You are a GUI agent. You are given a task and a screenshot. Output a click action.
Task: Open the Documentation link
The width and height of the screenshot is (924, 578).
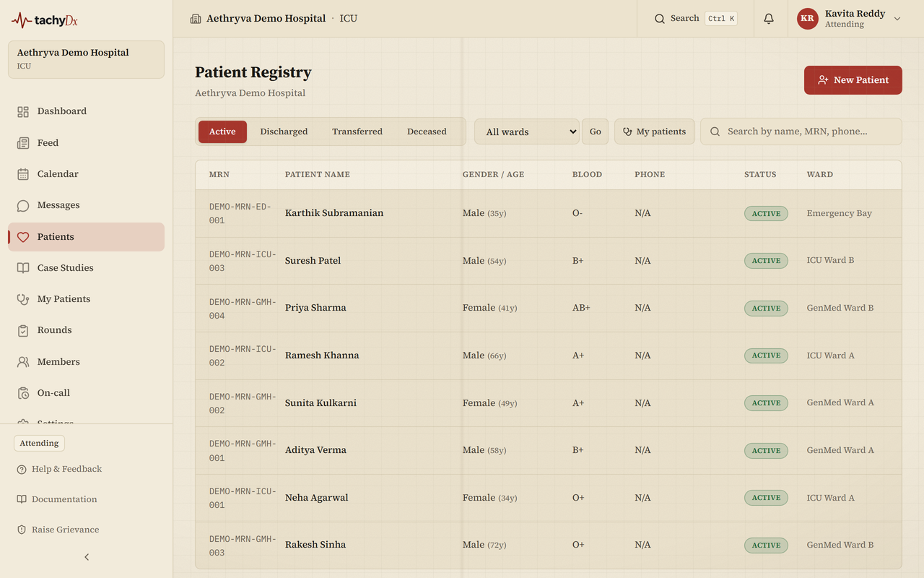(x=57, y=499)
